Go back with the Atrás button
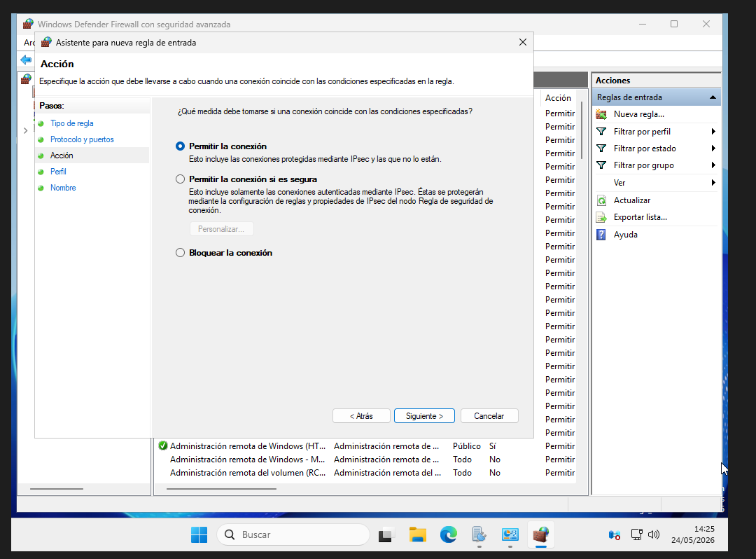The image size is (756, 559). 361,416
